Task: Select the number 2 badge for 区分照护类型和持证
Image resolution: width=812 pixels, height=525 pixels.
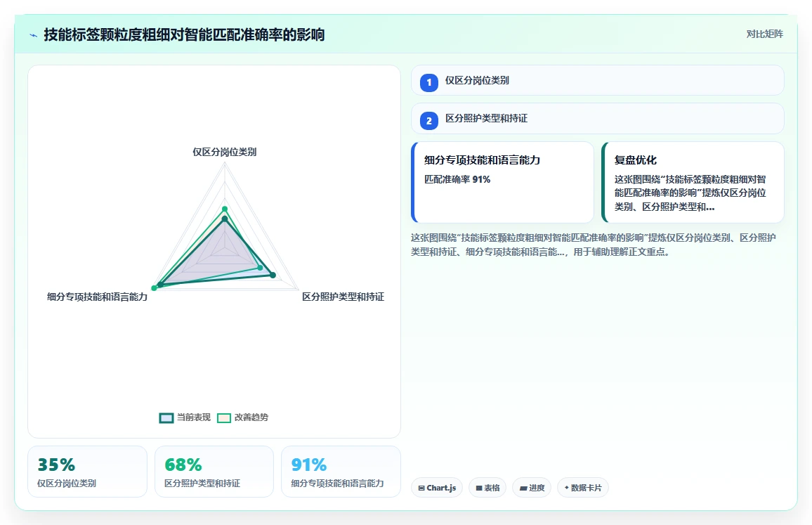Action: point(428,121)
